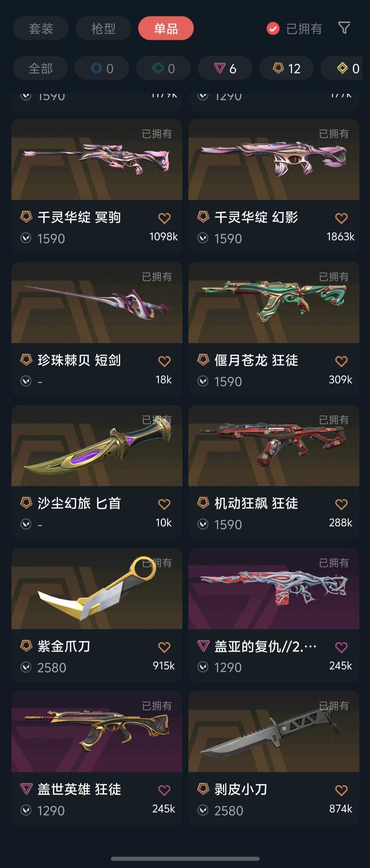This screenshot has height=868, width=370.
Task: Open the funnel filter options
Action: click(344, 28)
